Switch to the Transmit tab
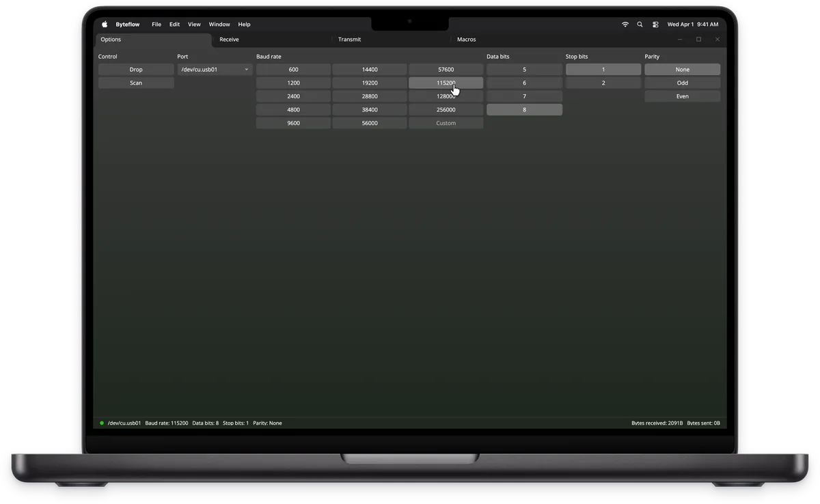 pyautogui.click(x=391, y=40)
